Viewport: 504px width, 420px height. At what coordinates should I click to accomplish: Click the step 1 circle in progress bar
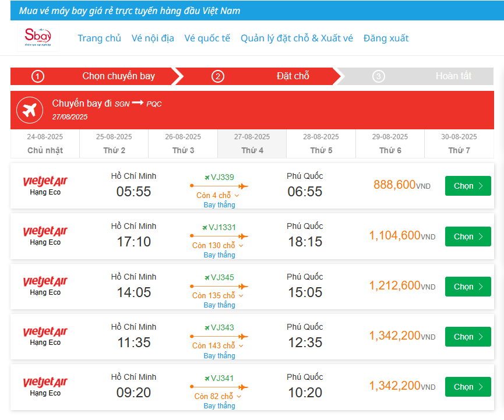click(x=38, y=76)
